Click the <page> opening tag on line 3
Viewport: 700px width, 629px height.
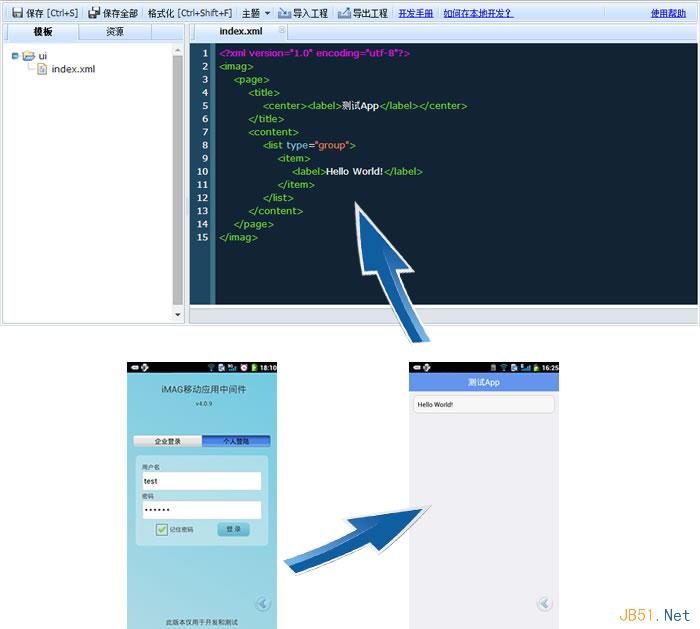tap(251, 79)
